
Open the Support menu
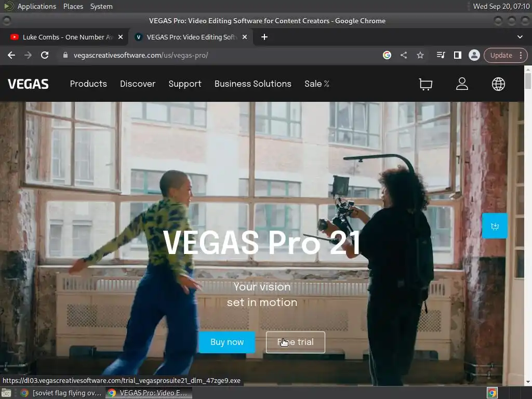[185, 84]
